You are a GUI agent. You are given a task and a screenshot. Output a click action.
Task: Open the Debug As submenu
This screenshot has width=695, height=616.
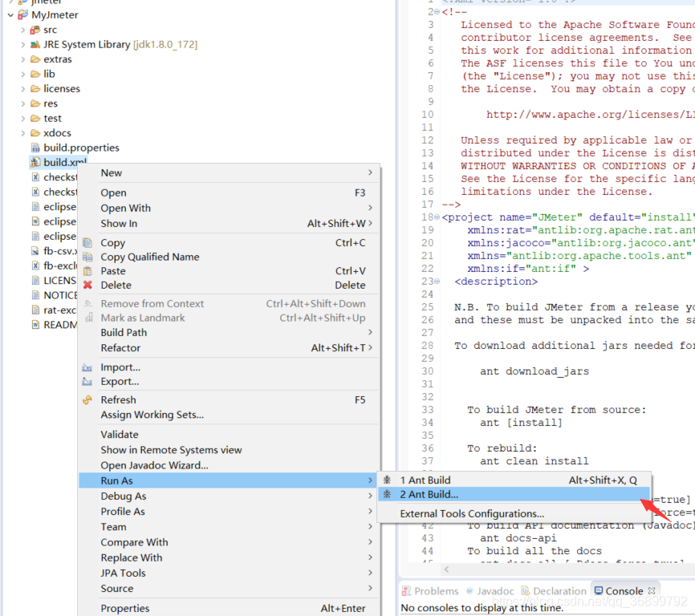coord(230,496)
